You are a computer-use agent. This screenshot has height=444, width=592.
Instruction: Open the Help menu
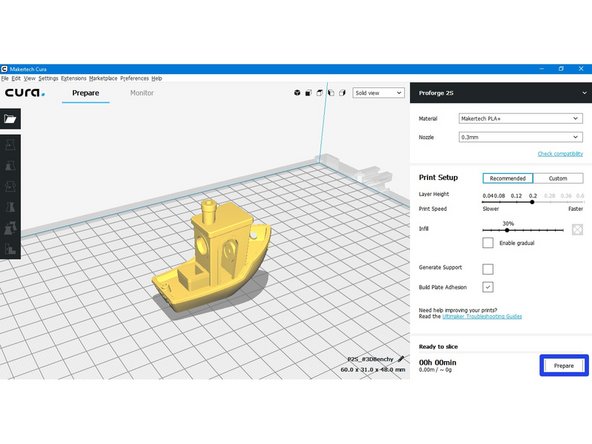[x=157, y=79]
